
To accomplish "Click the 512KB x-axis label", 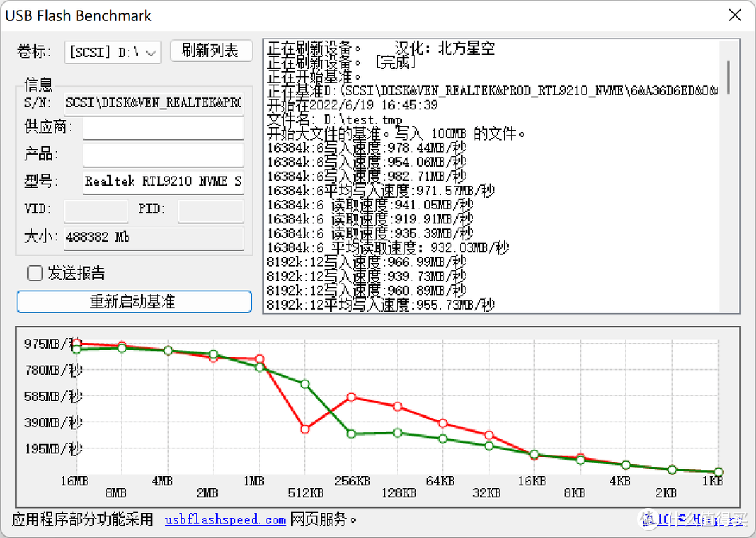I will click(306, 493).
